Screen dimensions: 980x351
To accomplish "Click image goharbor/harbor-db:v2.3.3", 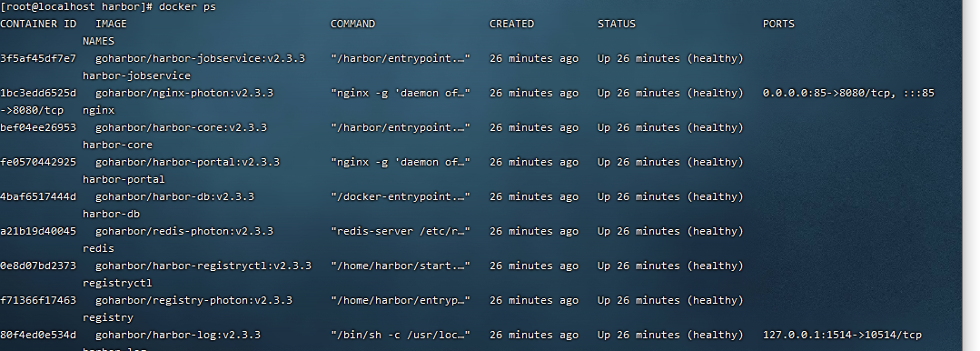I will 175,196.
